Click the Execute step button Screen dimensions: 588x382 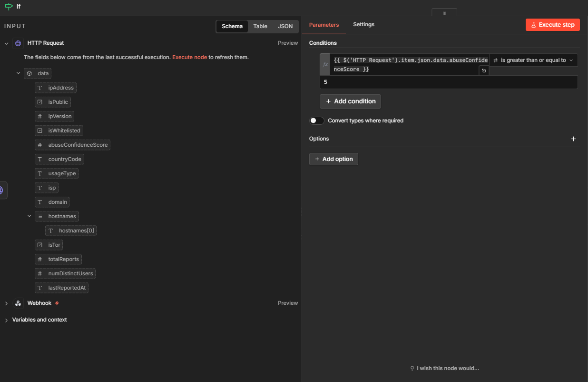pyautogui.click(x=552, y=25)
